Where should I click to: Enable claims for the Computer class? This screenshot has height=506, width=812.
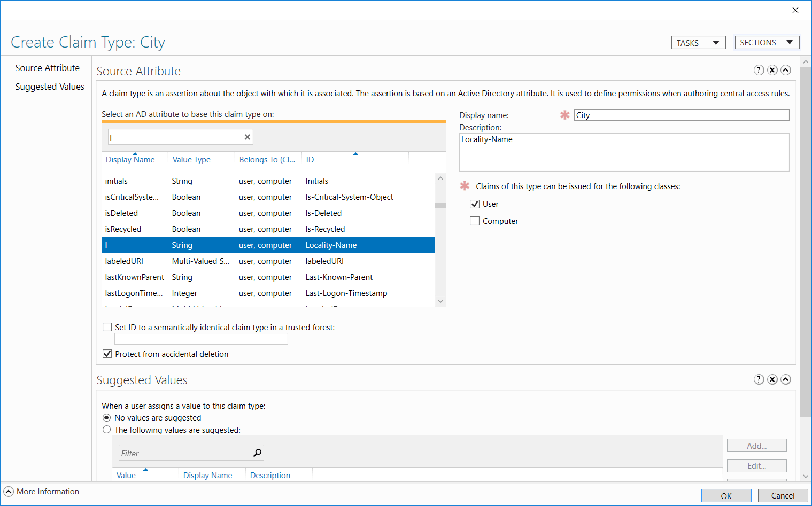[x=474, y=221]
